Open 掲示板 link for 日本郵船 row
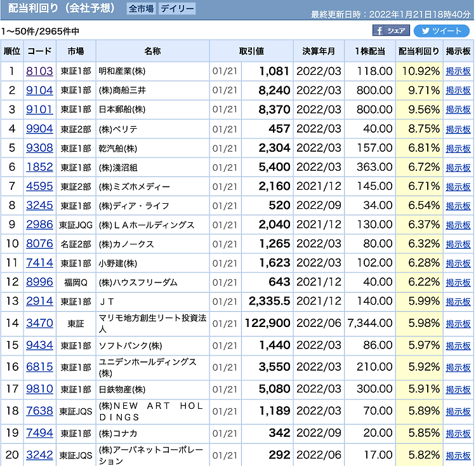This screenshot has width=476, height=466. click(x=458, y=110)
